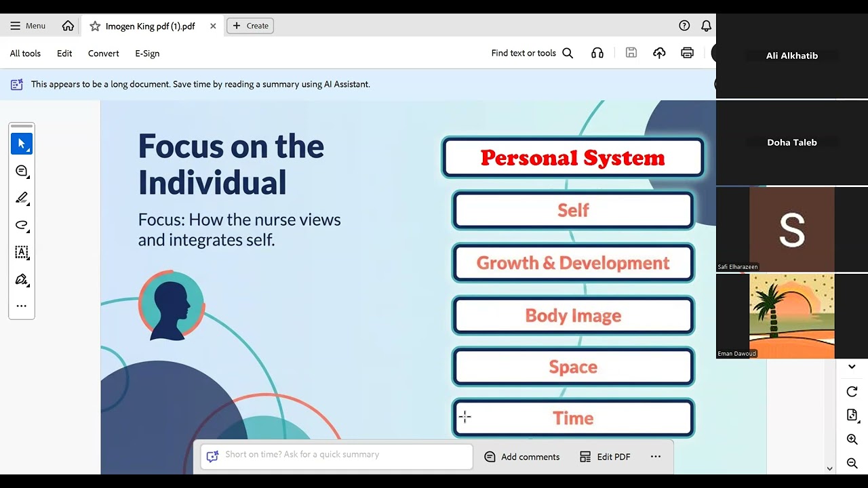Click the head silhouette graphic on the slide
The width and height of the screenshot is (868, 488).
point(172,305)
